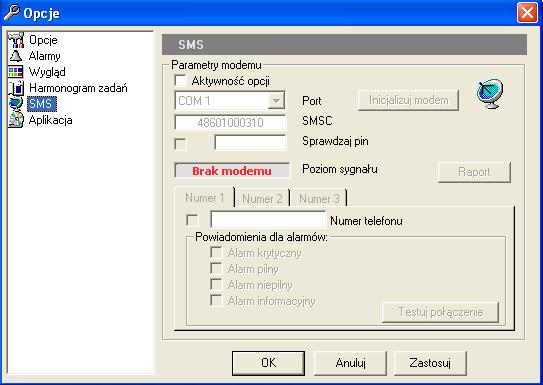Select Harmonogram zadań in the tree
Image resolution: width=543 pixels, height=385 pixels.
pos(78,88)
